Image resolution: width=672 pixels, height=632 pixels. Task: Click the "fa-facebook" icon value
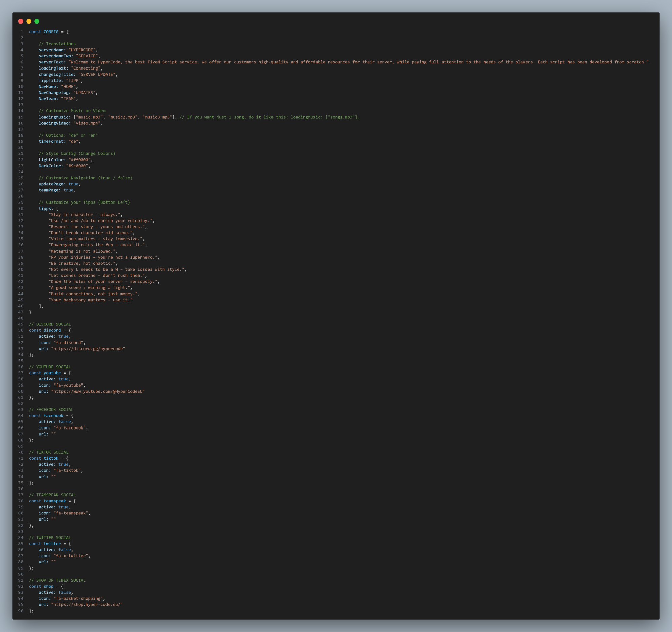[69, 428]
